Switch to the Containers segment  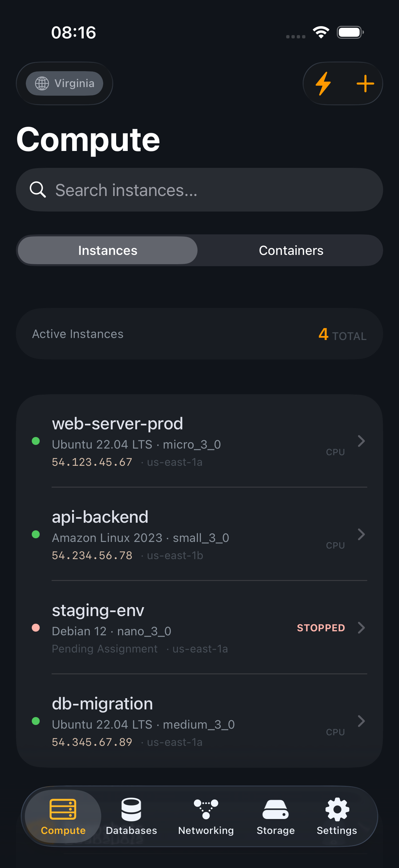click(x=290, y=250)
